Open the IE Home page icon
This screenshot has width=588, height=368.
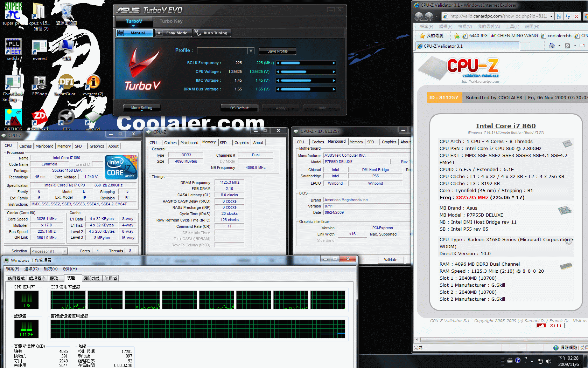click(552, 46)
